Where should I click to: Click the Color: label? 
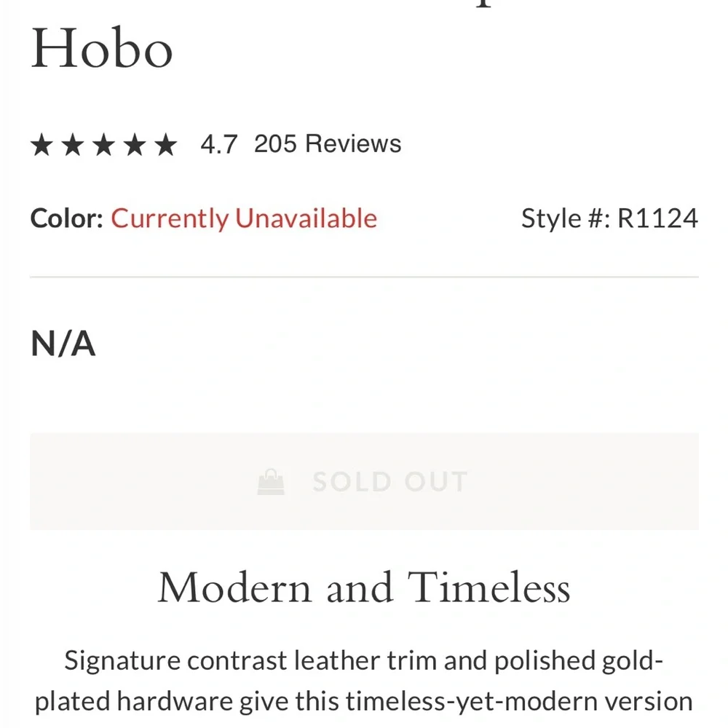click(x=66, y=218)
